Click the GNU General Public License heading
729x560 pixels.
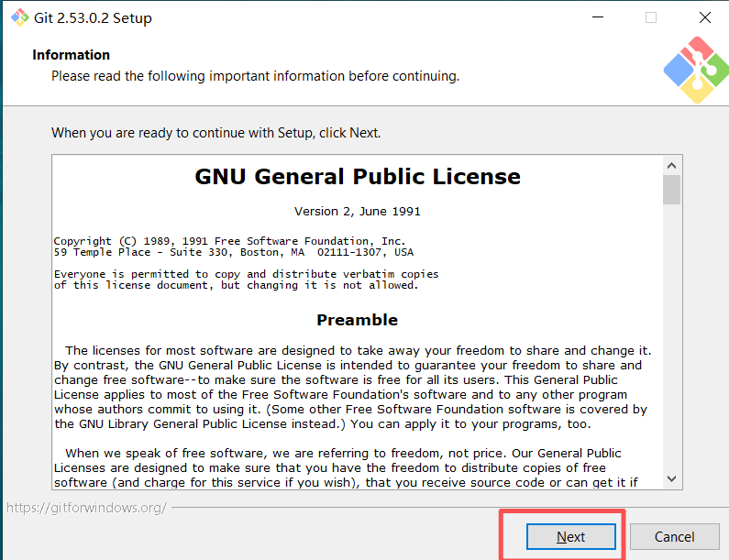click(x=358, y=177)
